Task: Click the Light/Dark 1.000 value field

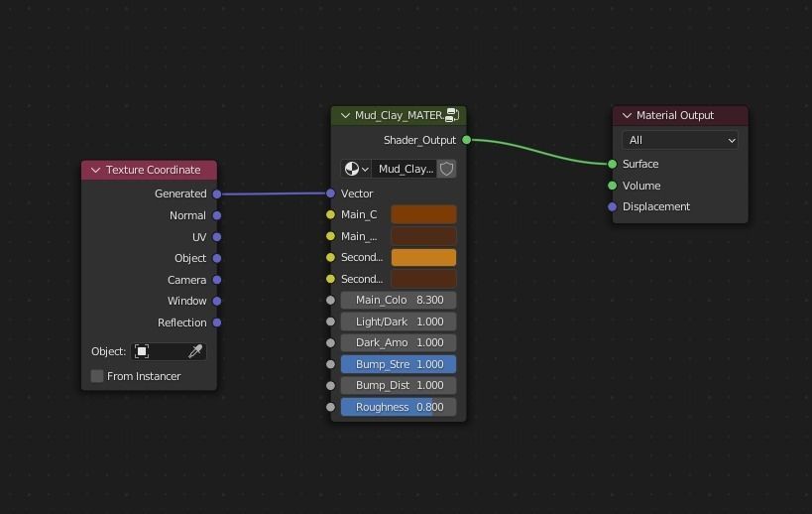Action: coord(399,321)
